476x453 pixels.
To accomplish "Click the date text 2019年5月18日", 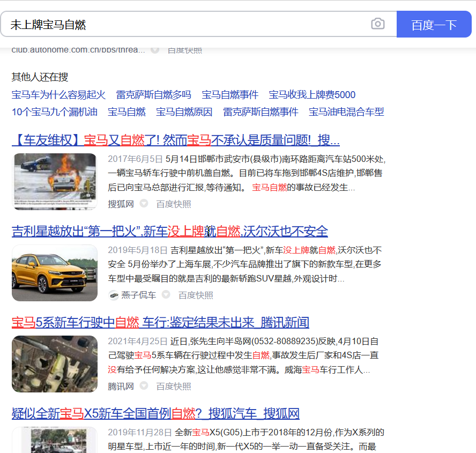I will (x=138, y=250).
